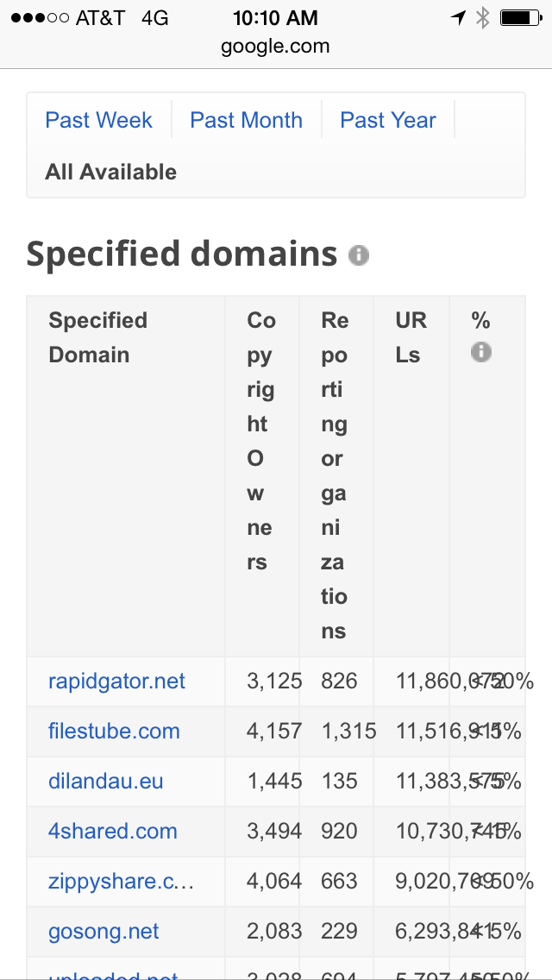The width and height of the screenshot is (552, 980).
Task: Open filestube.com domain link
Action: point(114,732)
